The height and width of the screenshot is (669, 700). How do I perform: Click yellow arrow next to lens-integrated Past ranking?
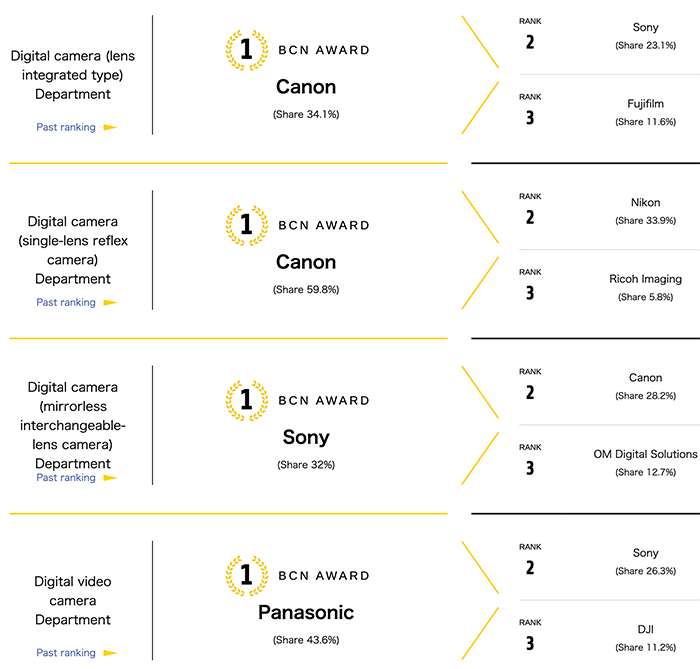tap(110, 127)
